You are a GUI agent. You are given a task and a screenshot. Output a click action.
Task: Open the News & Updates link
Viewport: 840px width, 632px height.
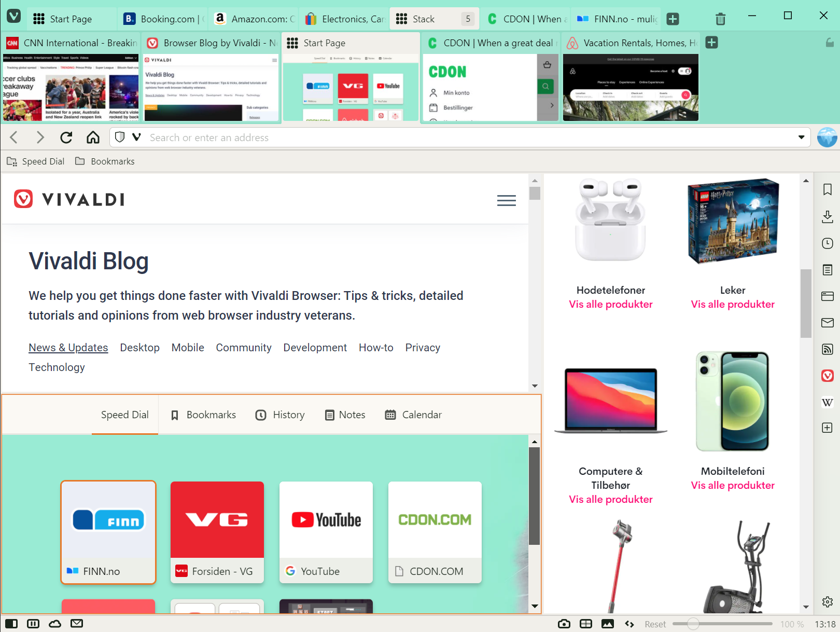(68, 347)
